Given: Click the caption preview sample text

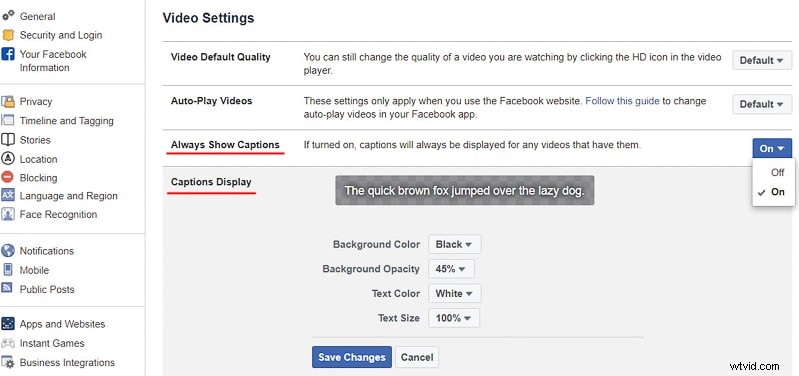Looking at the screenshot, I should (465, 191).
